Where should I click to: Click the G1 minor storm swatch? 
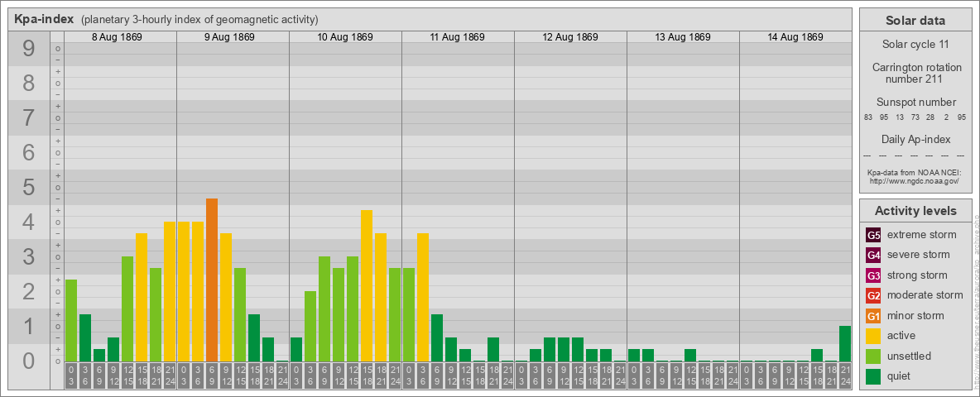point(873,316)
